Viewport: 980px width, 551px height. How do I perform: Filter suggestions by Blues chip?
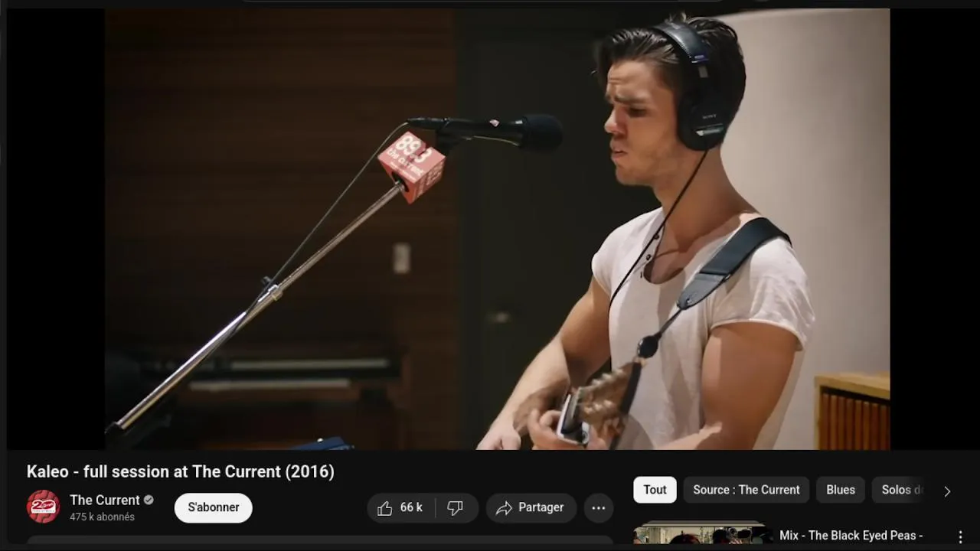(841, 490)
